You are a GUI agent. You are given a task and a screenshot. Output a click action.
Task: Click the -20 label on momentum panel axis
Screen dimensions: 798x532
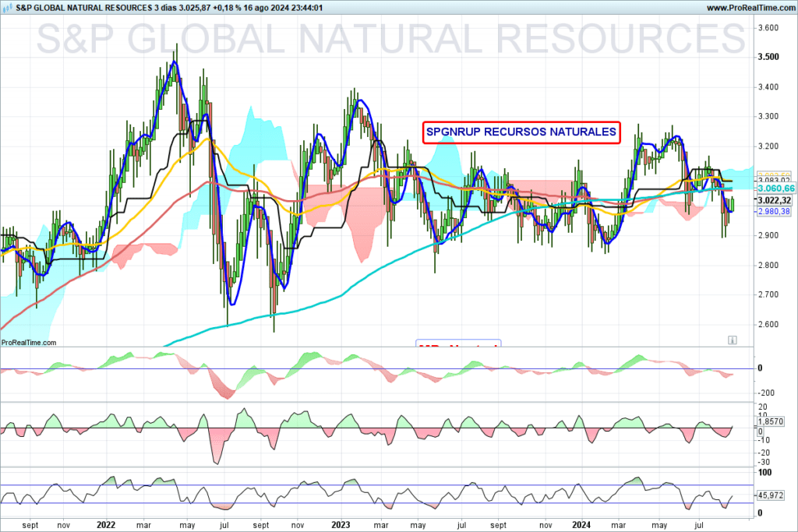(764, 453)
